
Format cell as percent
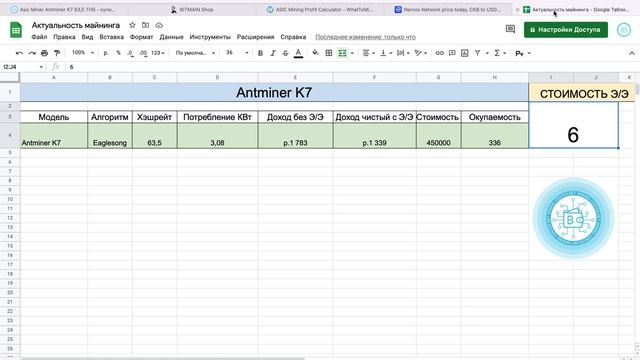pos(118,53)
